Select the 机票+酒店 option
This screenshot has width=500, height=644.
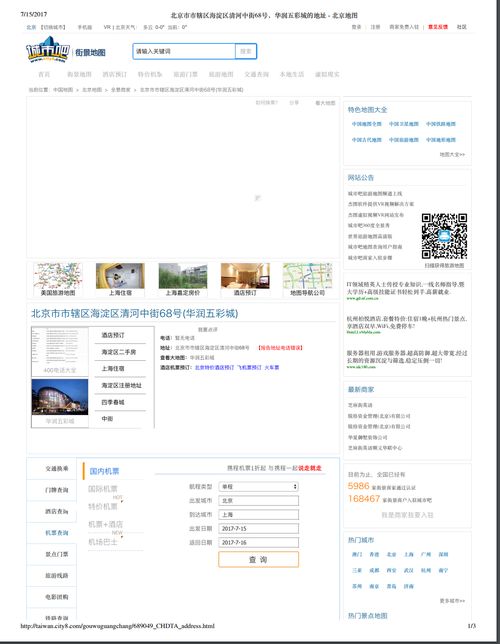[106, 524]
